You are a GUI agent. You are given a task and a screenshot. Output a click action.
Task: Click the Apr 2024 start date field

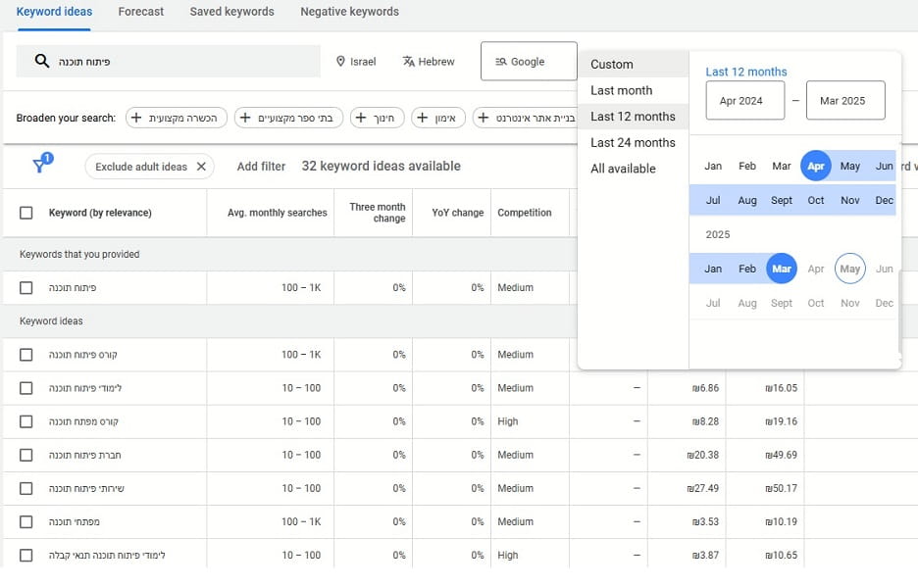pyautogui.click(x=744, y=101)
